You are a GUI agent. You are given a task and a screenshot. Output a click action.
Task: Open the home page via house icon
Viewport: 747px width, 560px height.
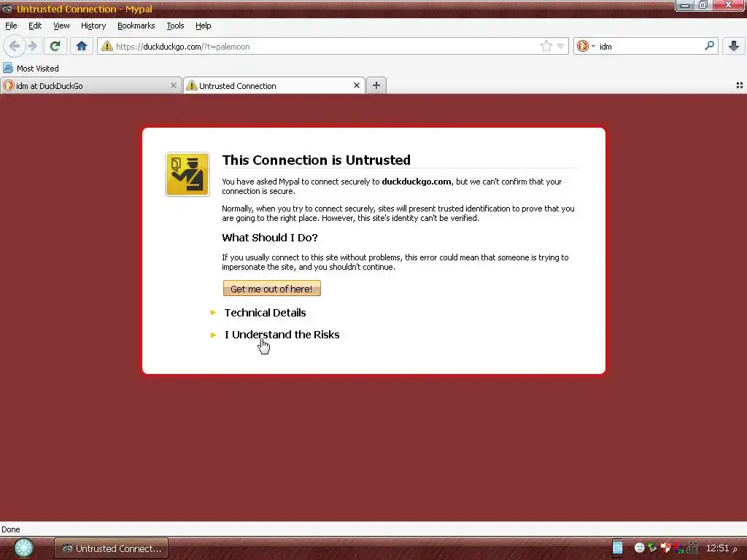click(x=82, y=46)
